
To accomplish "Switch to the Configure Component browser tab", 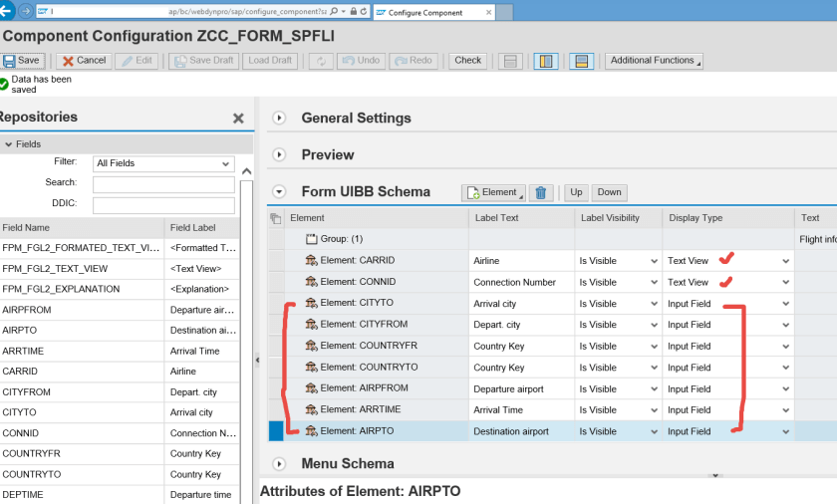I will pyautogui.click(x=433, y=13).
